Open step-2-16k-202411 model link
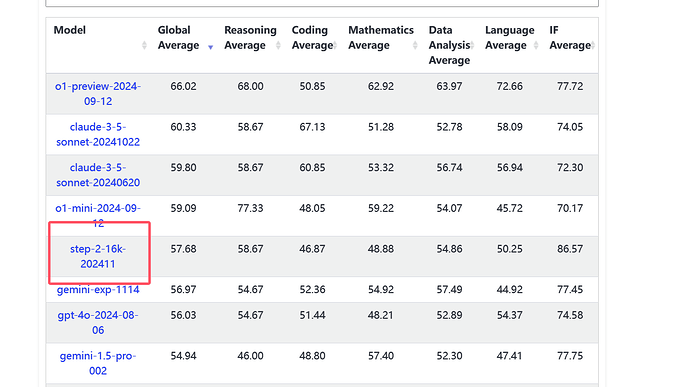Screen dimensions: 690x387 [x=98, y=256]
